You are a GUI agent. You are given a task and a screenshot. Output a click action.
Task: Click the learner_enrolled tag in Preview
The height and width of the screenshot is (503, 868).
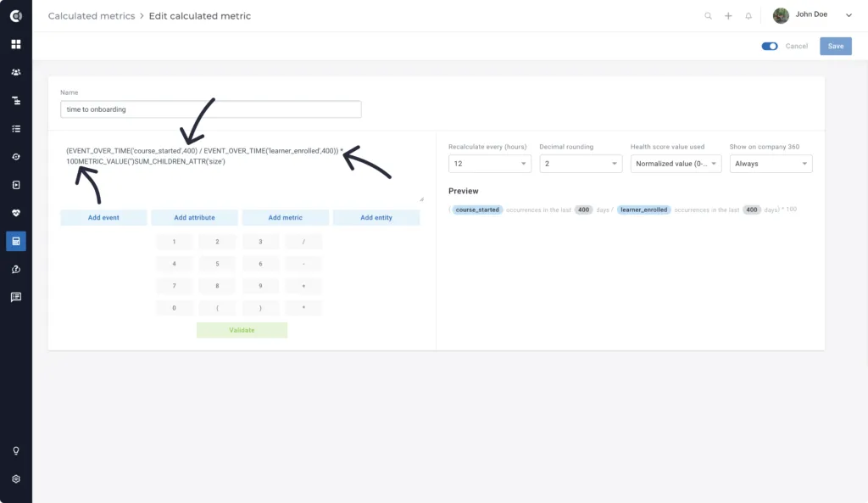coord(644,210)
